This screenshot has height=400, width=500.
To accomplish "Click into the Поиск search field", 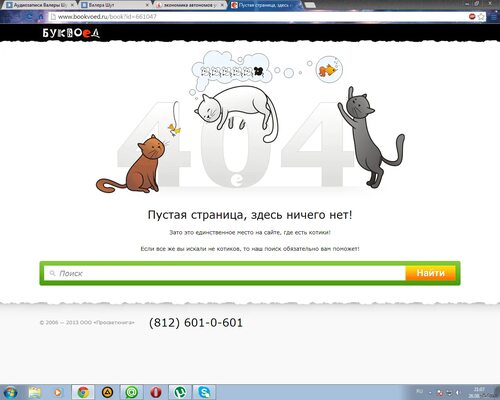I will (x=225, y=273).
